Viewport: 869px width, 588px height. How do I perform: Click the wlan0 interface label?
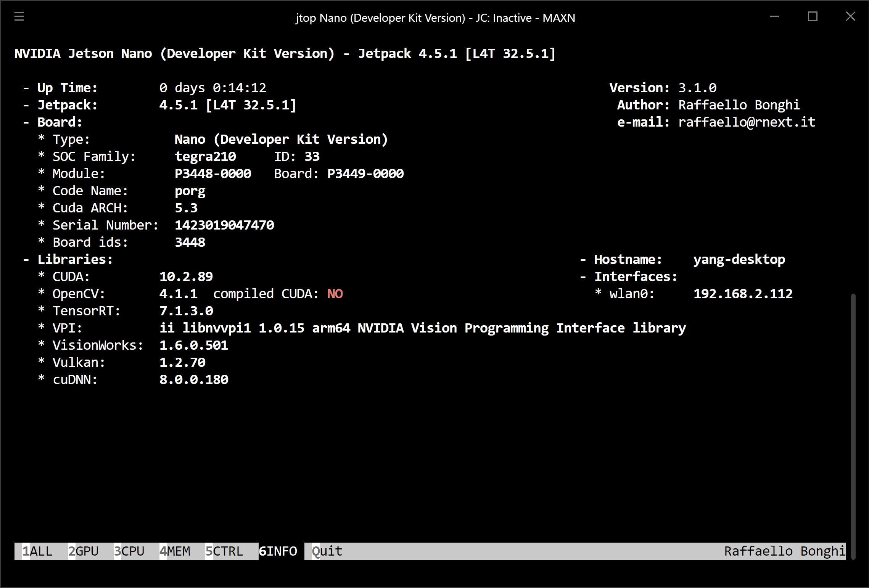click(x=632, y=294)
